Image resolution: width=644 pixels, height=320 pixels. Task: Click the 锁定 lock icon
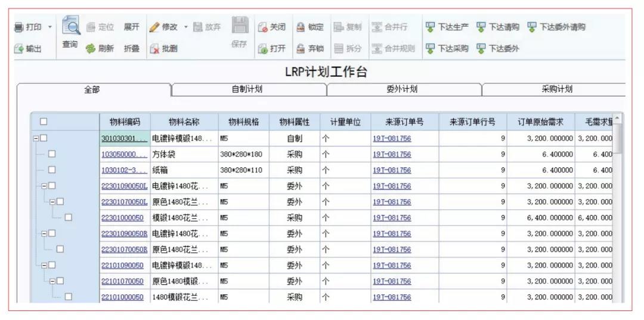tap(301, 27)
